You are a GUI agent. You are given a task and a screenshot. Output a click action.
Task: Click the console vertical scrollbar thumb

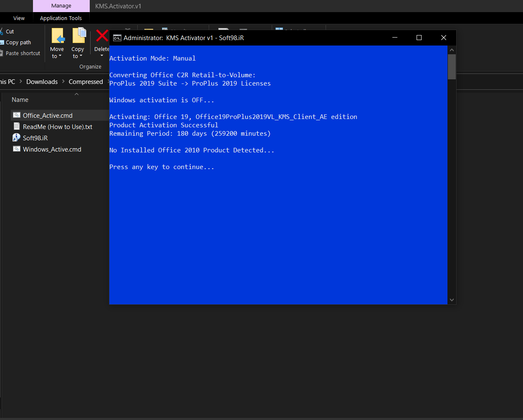(452, 66)
